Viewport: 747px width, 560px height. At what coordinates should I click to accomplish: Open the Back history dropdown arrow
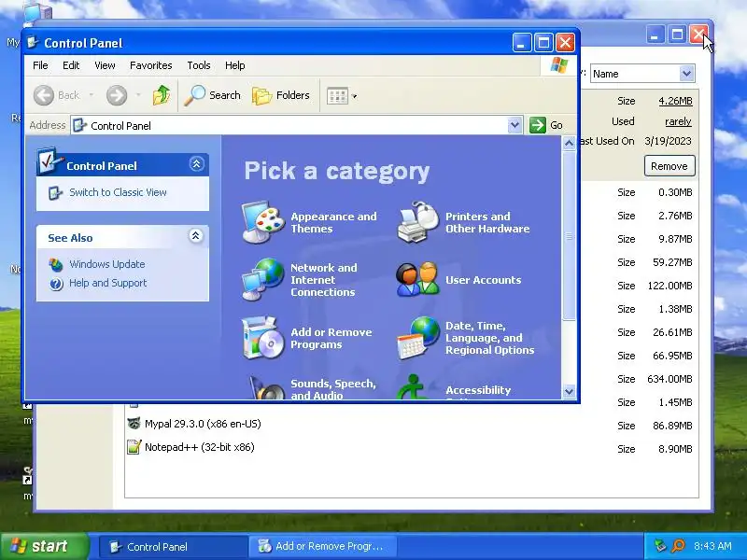91,95
